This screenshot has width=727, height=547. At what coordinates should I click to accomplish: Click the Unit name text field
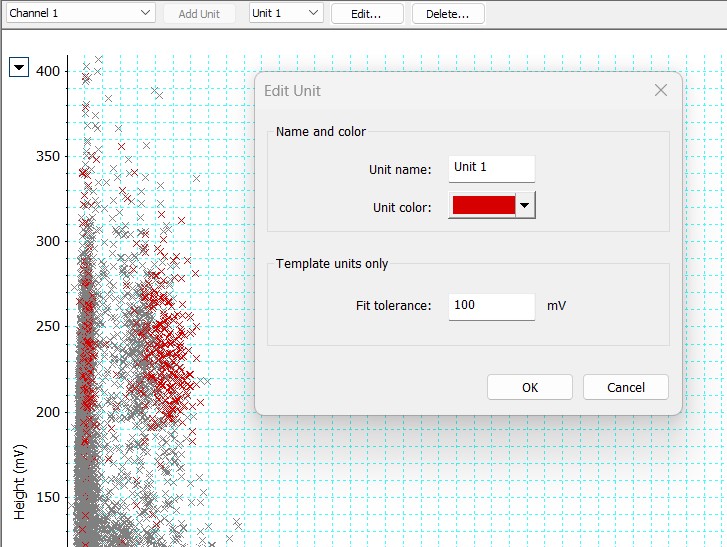point(491,168)
